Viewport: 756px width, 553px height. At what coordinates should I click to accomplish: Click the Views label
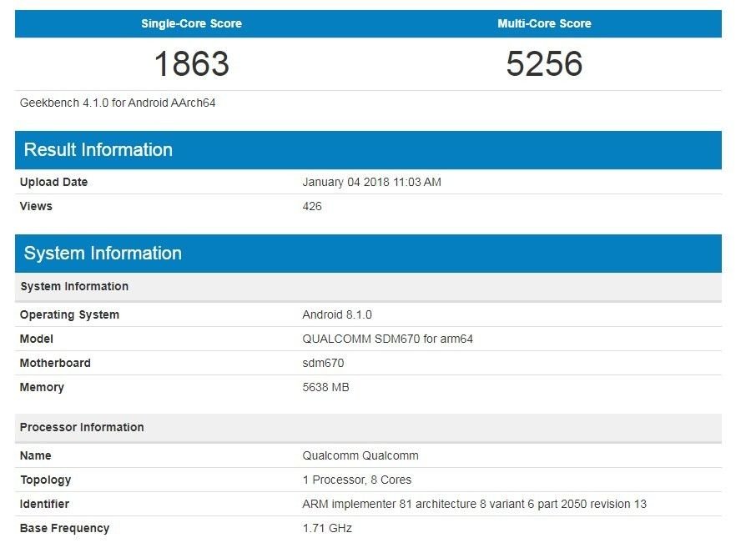click(x=36, y=206)
